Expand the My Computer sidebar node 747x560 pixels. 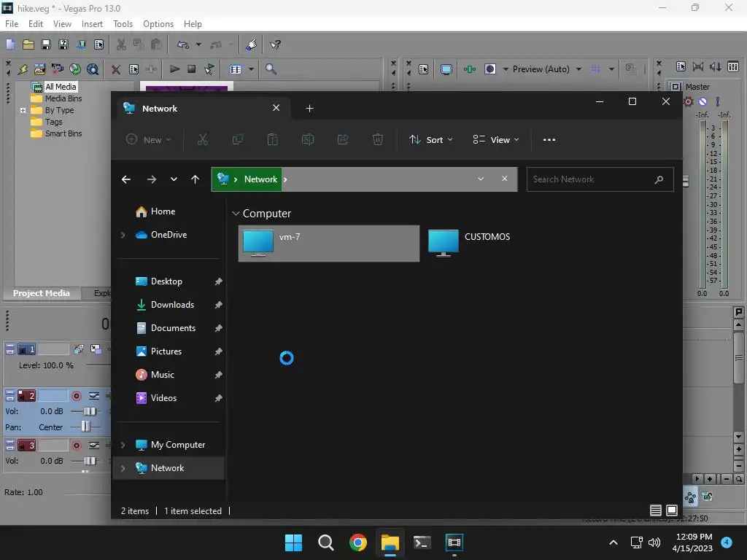click(x=123, y=445)
